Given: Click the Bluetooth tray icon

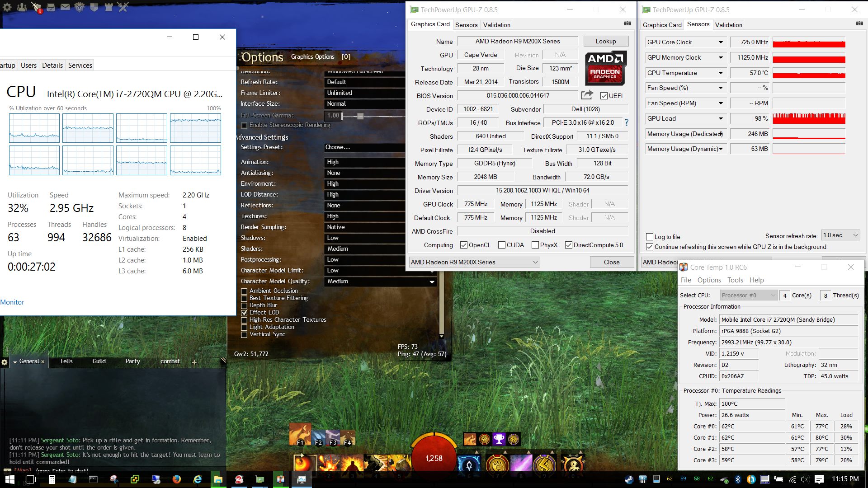Looking at the screenshot, I should coord(738,479).
